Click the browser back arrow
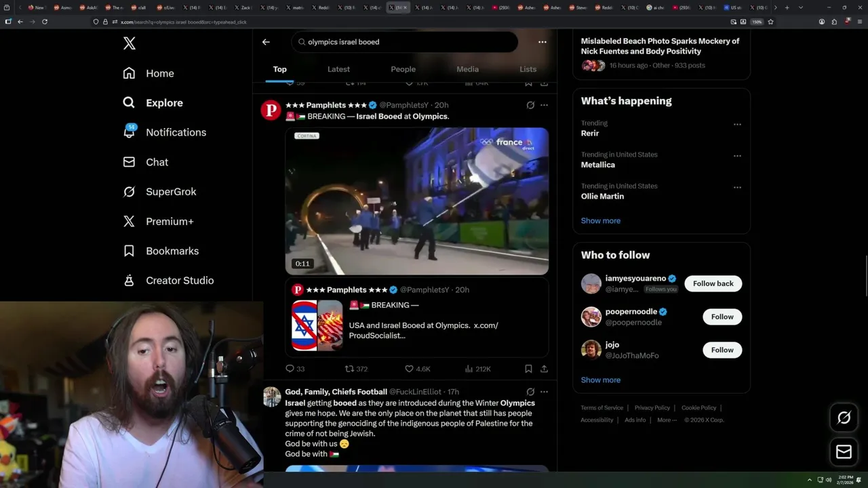The image size is (868, 488). 20,22
